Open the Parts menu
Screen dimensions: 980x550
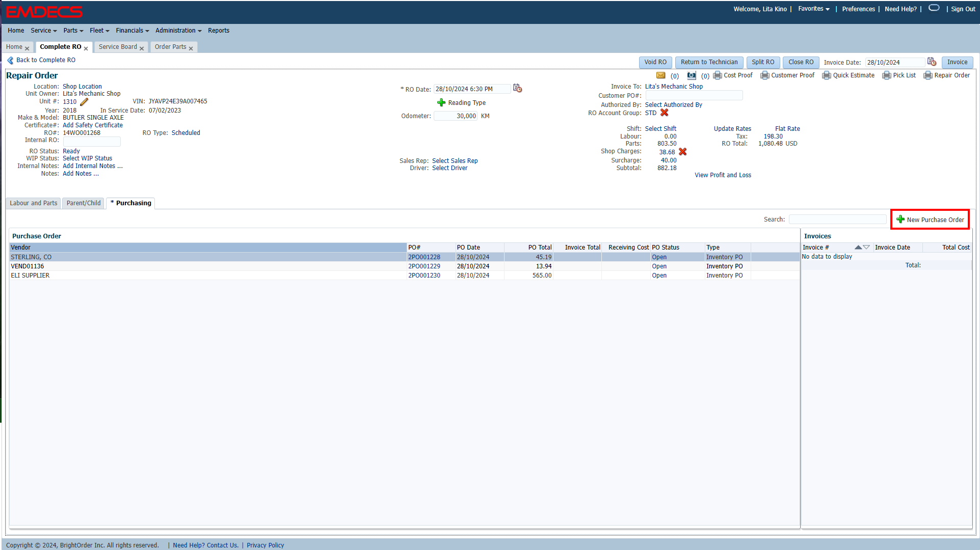coord(73,31)
